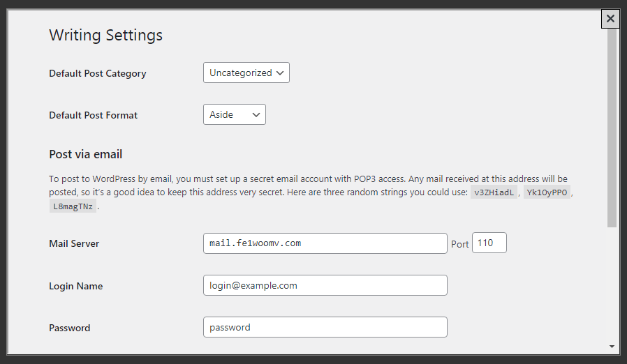Click the Login Name input box
Viewport: 627px width, 364px height.
(x=325, y=285)
